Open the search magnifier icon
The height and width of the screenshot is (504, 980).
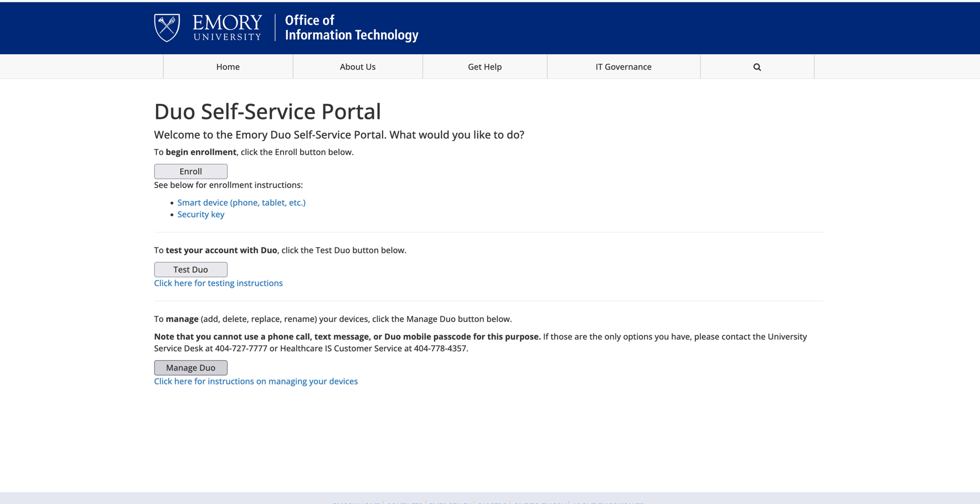pos(757,67)
